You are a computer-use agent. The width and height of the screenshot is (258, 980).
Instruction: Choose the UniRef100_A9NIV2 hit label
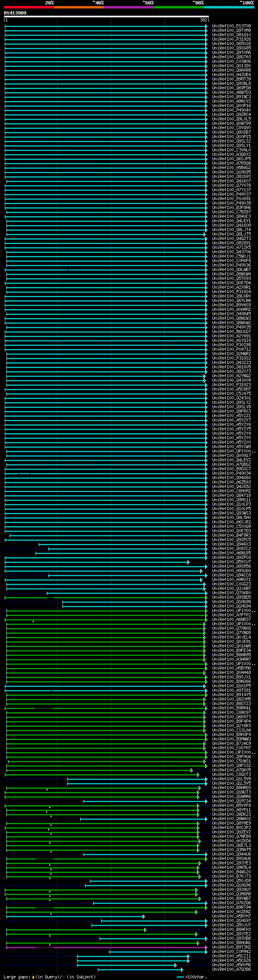point(231,101)
